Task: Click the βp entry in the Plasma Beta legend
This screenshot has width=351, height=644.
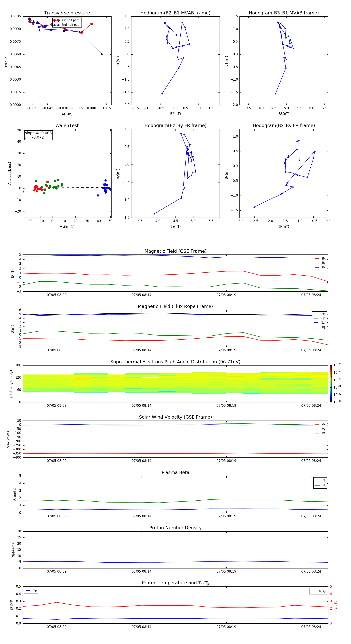Action: tap(320, 480)
